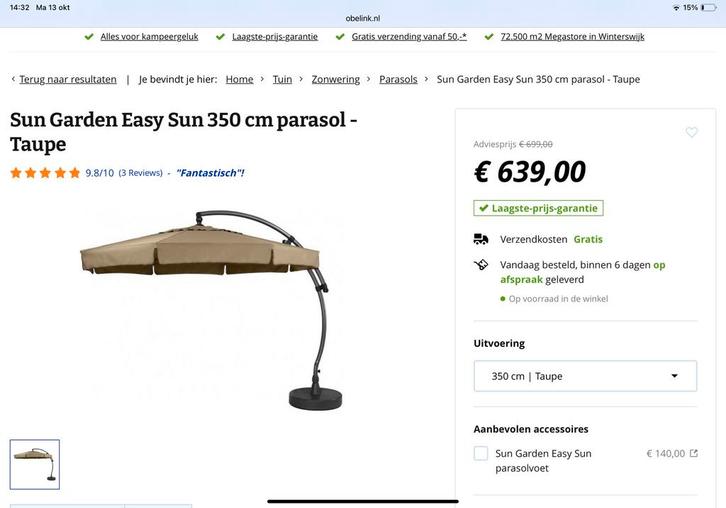Add parasol to wishlist heart icon
This screenshot has width=726, height=508.
point(691,133)
